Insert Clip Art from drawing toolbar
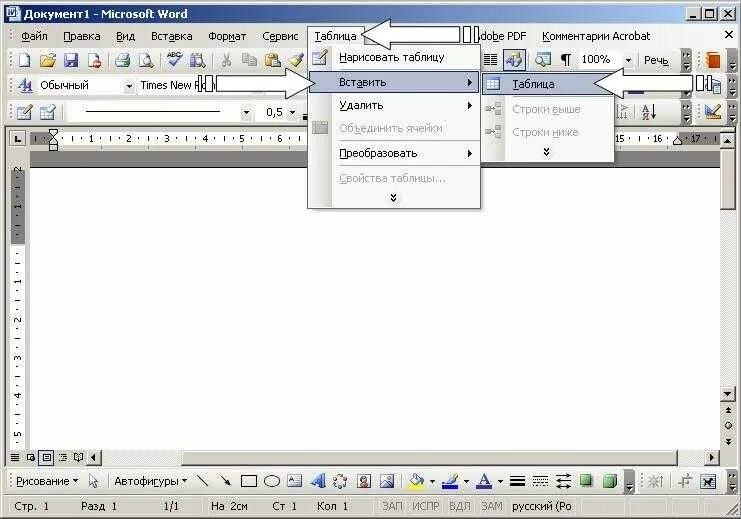Screen dimensions: 741x519 tap(364, 481)
